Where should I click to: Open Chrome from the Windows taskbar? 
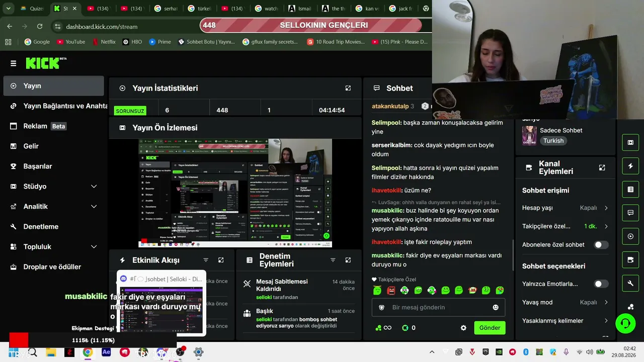point(88,352)
